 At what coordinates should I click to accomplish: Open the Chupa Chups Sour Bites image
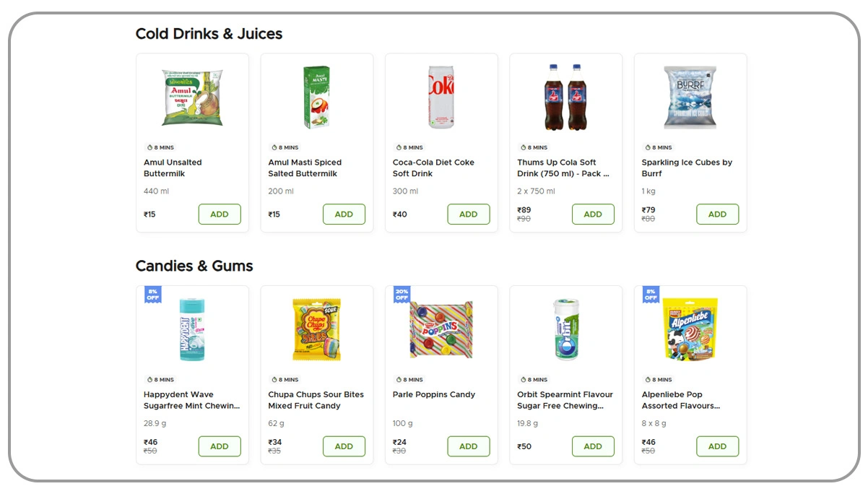316,329
